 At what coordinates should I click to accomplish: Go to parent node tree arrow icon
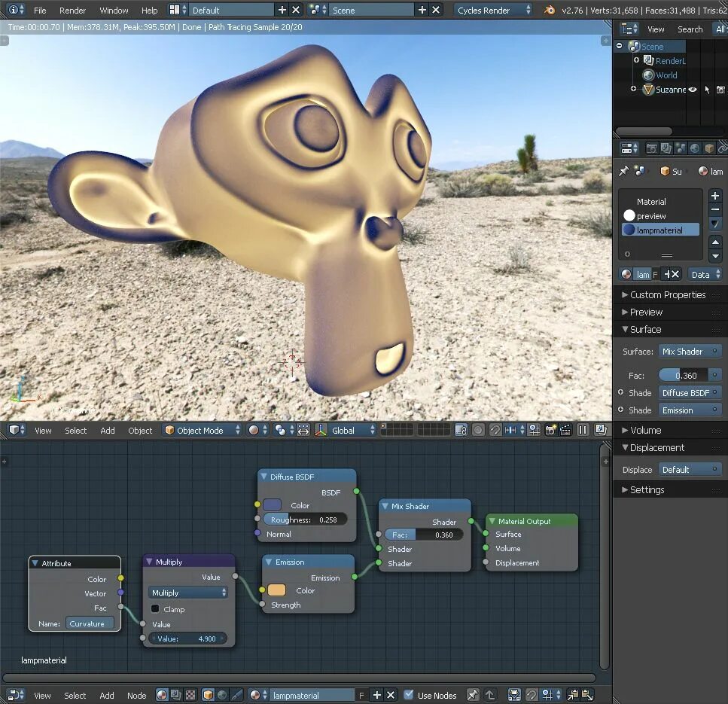[490, 695]
